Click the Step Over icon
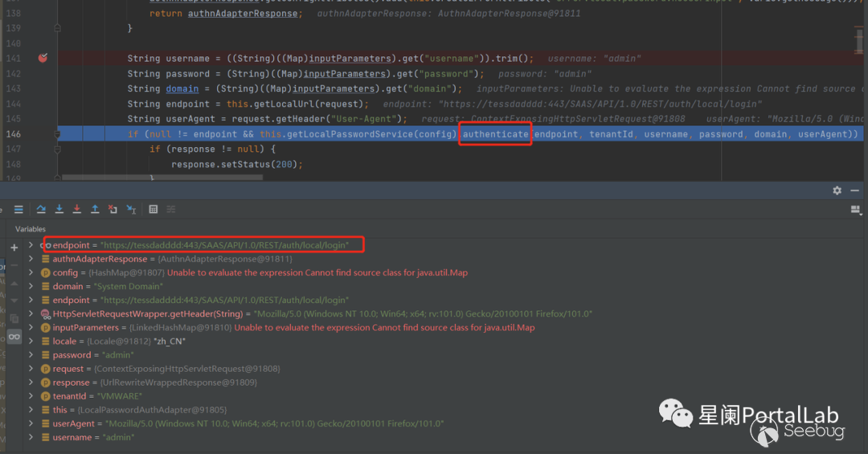This screenshot has width=868, height=454. click(41, 209)
